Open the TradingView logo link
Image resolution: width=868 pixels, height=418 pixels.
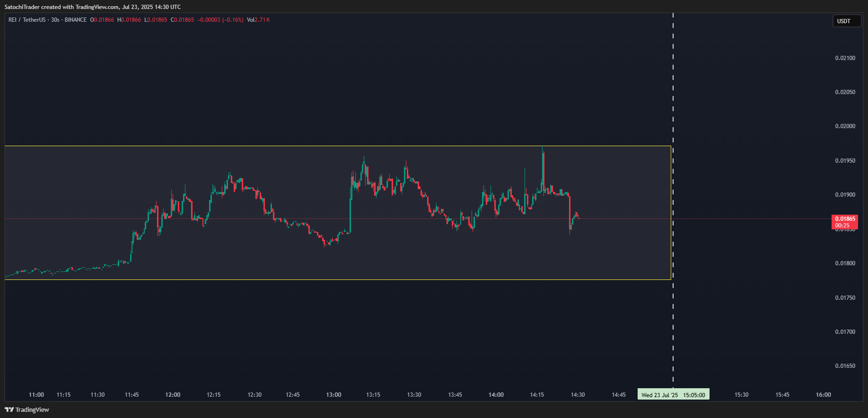(x=27, y=409)
